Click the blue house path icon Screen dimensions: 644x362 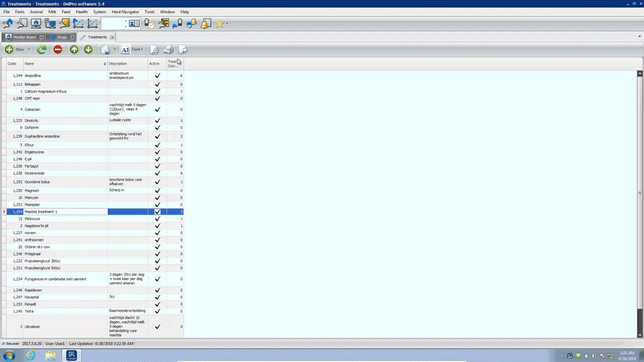pyautogui.click(x=8, y=23)
